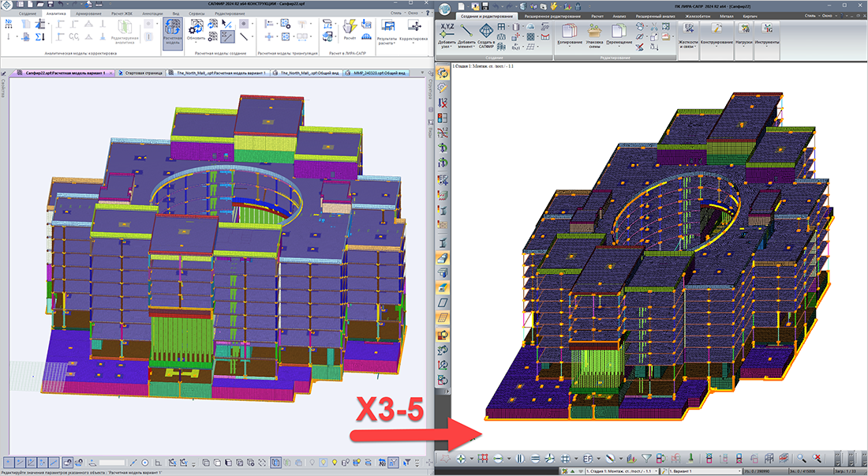Click the LIRA left toolbar flat plate icon
This screenshot has height=476, width=868.
(x=443, y=303)
